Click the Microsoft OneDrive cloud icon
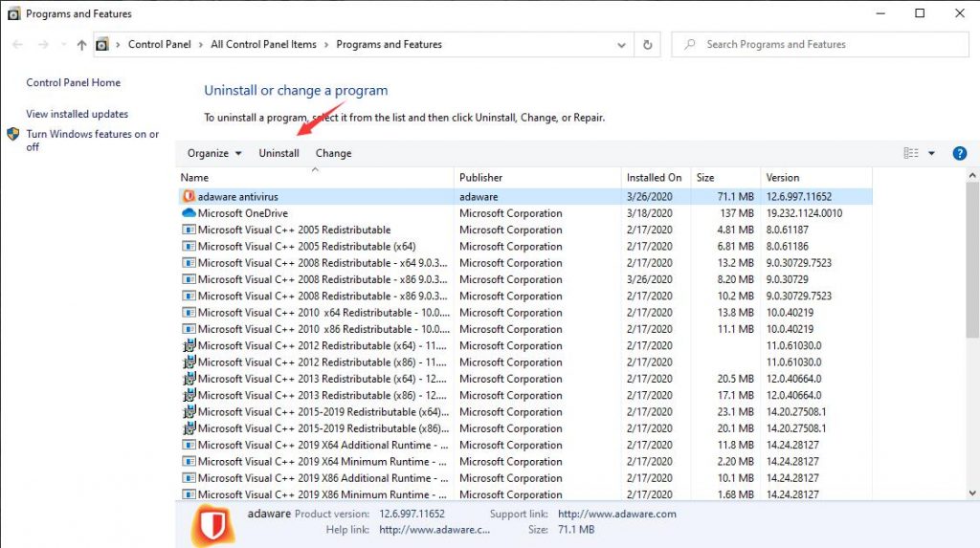 [189, 213]
